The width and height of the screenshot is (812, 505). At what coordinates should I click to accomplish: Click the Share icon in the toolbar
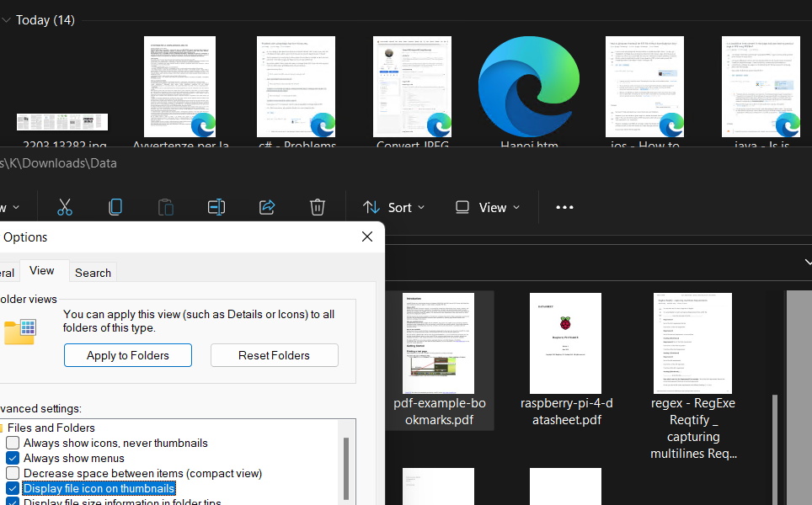[267, 206]
